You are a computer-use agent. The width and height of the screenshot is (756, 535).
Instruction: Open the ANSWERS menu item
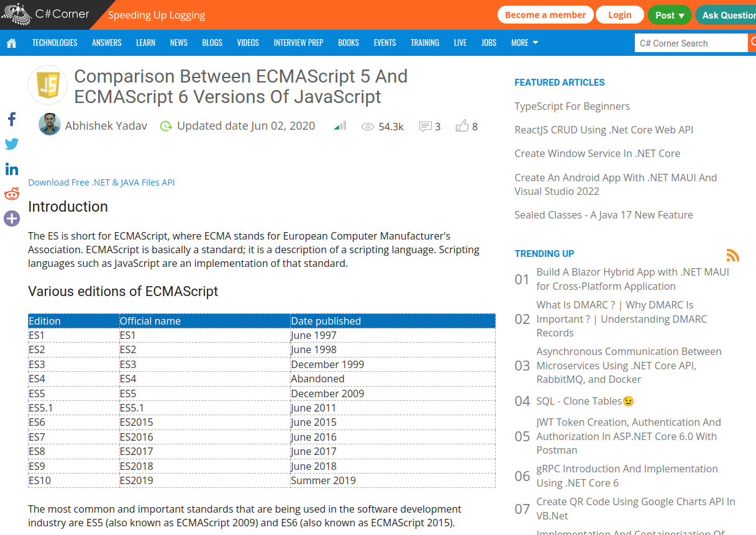click(x=107, y=43)
